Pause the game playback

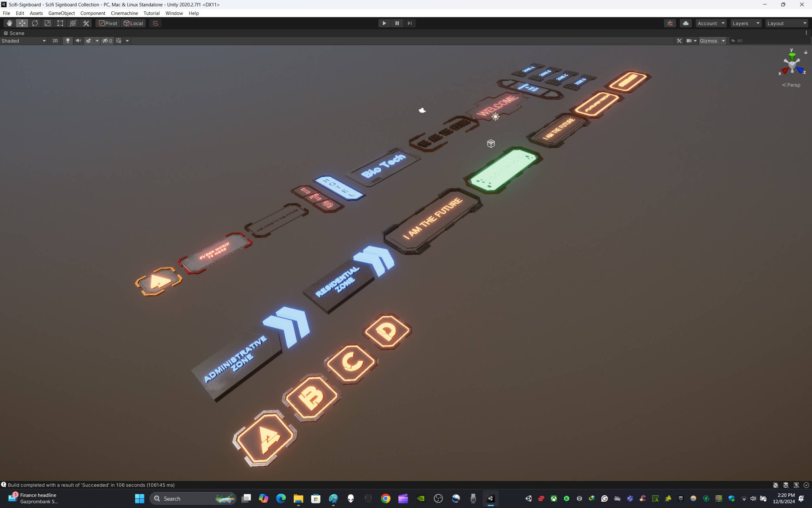397,23
